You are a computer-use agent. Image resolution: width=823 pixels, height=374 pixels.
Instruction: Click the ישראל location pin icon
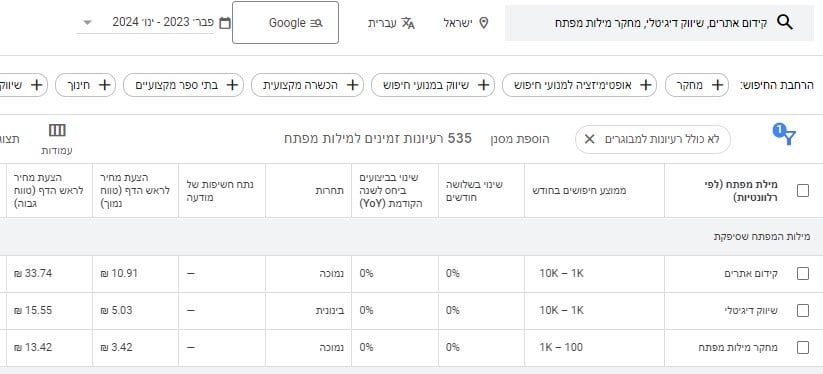[x=483, y=23]
